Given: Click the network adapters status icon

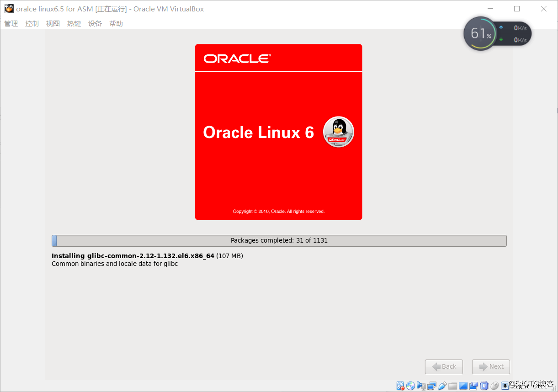Looking at the screenshot, I should pos(432,386).
